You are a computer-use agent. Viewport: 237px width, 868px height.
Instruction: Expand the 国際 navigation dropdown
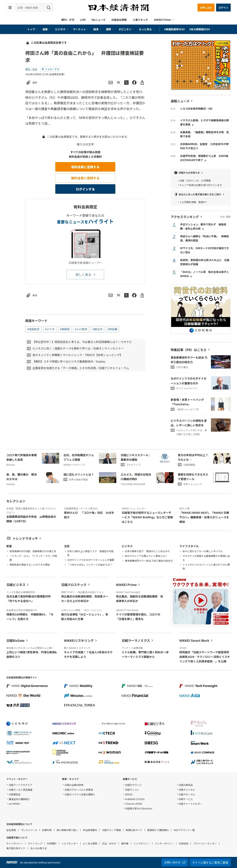tap(110, 29)
